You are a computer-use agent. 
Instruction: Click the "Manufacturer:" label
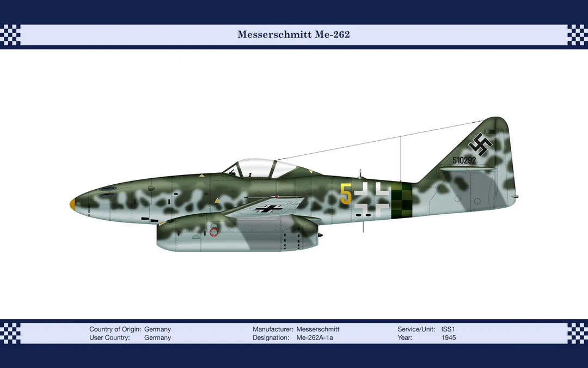(273, 329)
